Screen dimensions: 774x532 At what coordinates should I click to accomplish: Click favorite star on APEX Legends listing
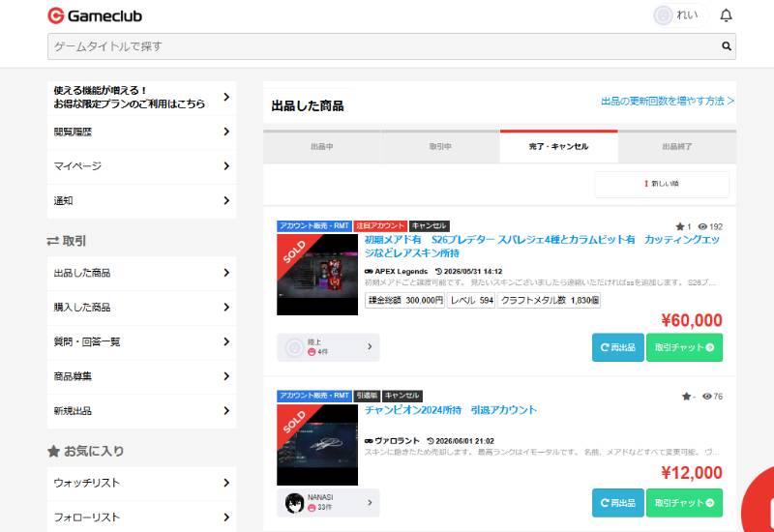pyautogui.click(x=680, y=226)
